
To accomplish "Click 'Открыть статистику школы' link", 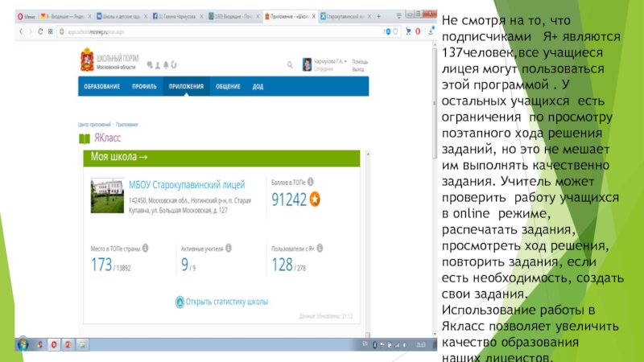I will (x=222, y=302).
